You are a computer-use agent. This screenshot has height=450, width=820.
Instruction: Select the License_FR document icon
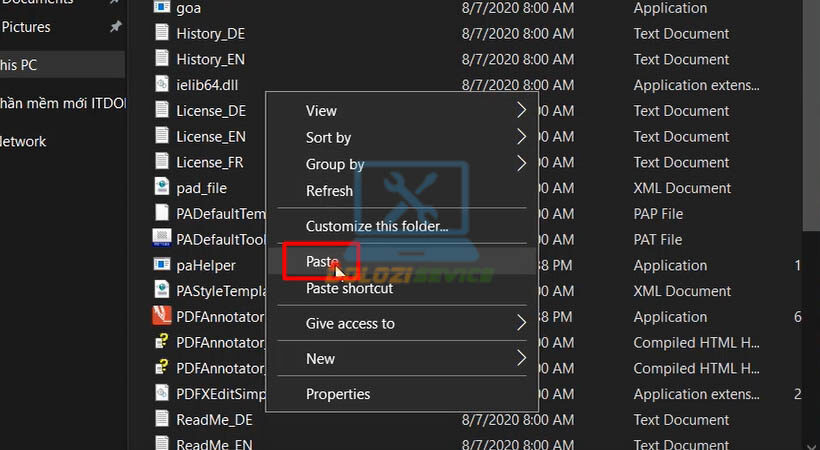coord(162,161)
